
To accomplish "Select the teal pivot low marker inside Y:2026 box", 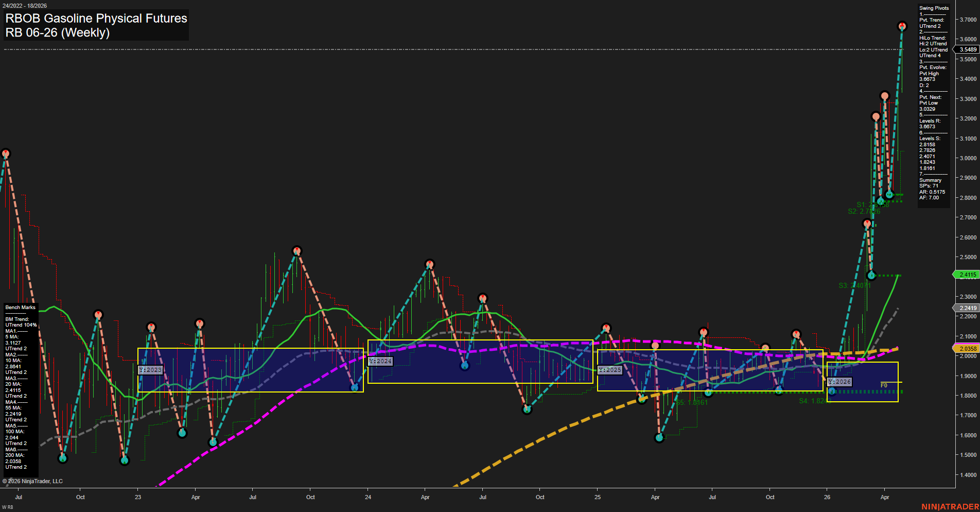I will point(833,391).
